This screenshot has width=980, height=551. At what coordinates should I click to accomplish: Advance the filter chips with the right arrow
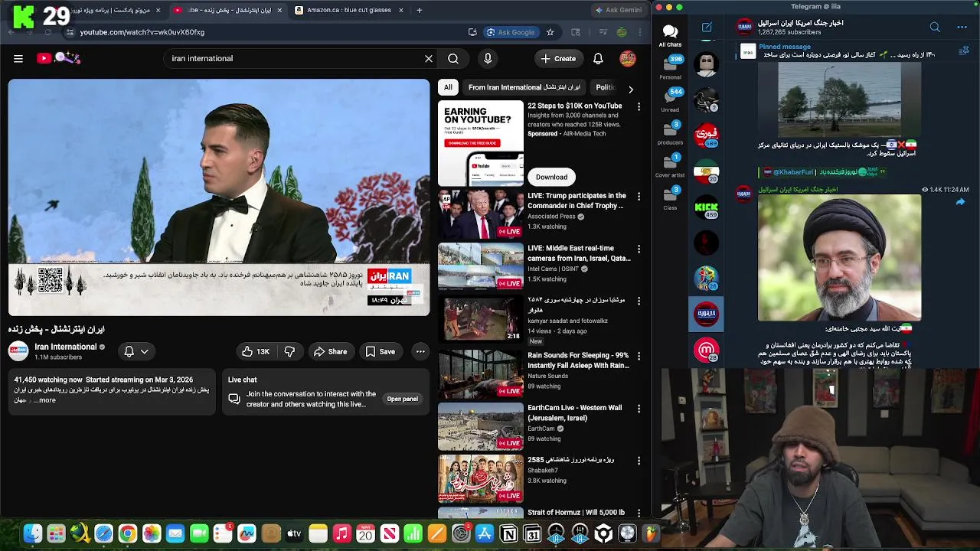[631, 89]
